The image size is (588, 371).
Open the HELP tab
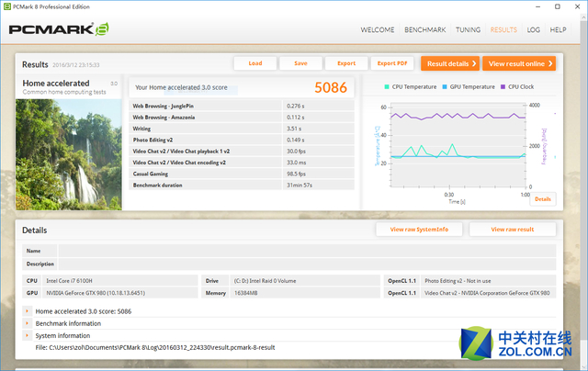coord(558,29)
